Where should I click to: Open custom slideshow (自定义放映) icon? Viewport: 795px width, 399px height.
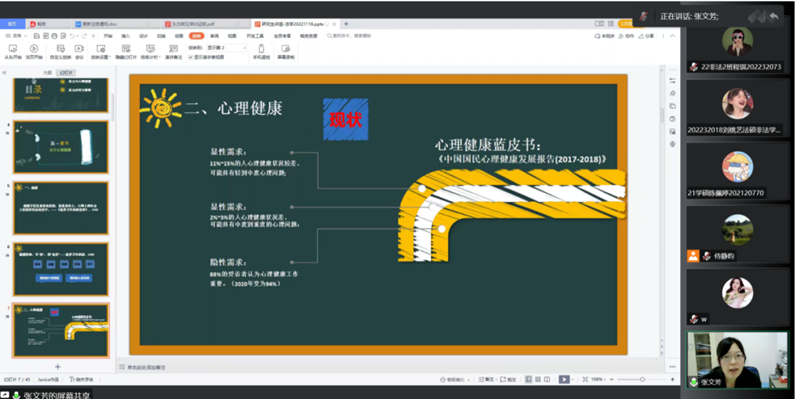click(x=60, y=49)
